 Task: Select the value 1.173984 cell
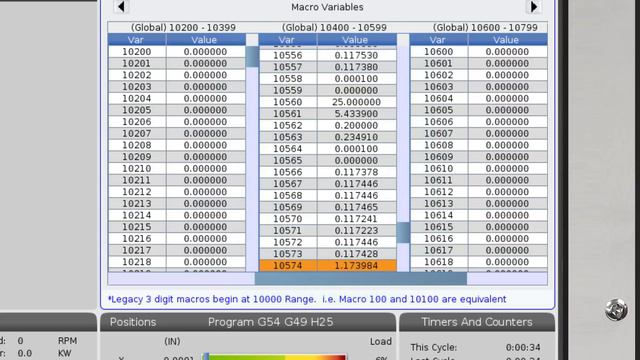(356, 266)
